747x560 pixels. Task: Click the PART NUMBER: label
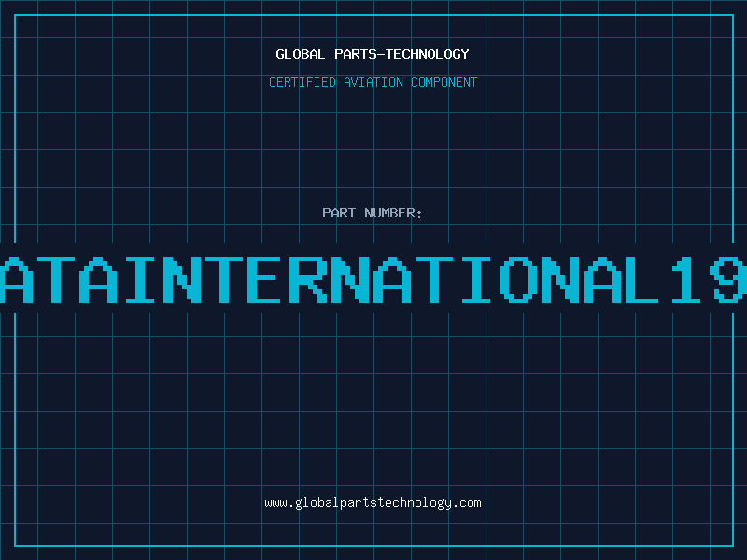pos(373,213)
